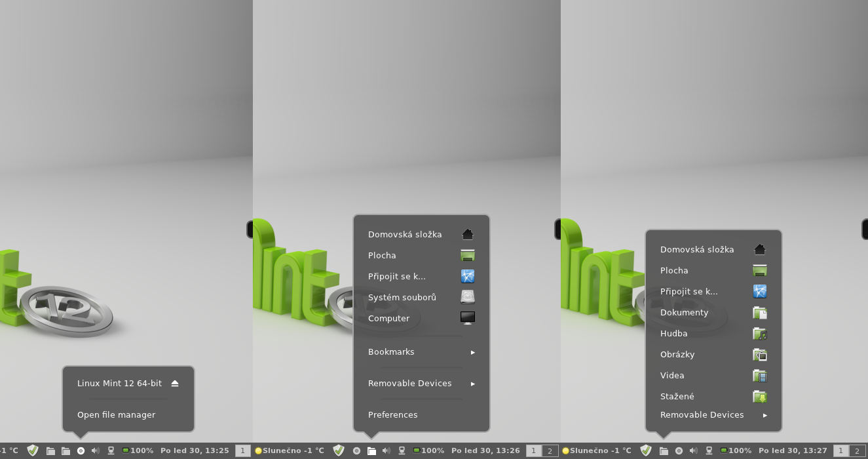
Task: Click the Stažené downloads folder icon
Action: coord(759,396)
